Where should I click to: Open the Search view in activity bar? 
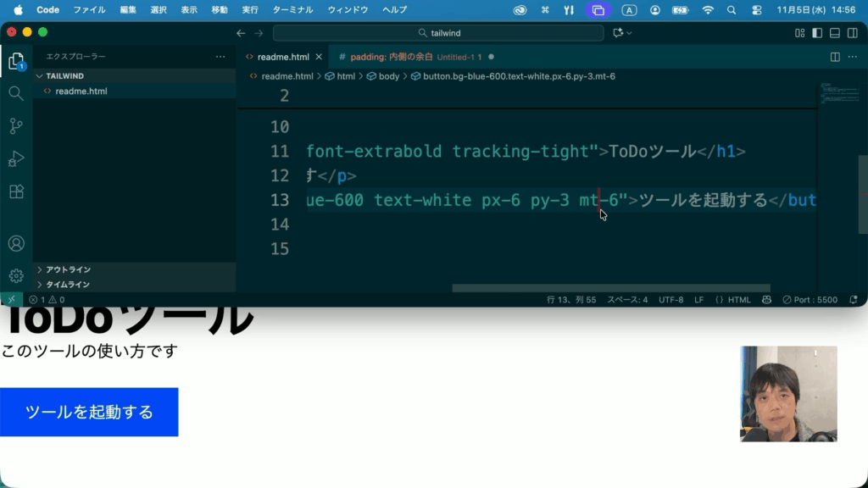[x=16, y=93]
